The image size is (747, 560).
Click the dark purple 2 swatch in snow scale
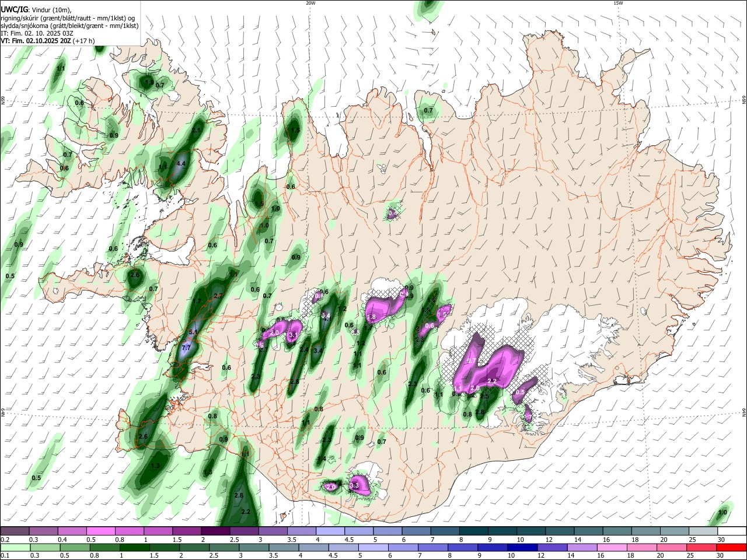tap(215, 531)
